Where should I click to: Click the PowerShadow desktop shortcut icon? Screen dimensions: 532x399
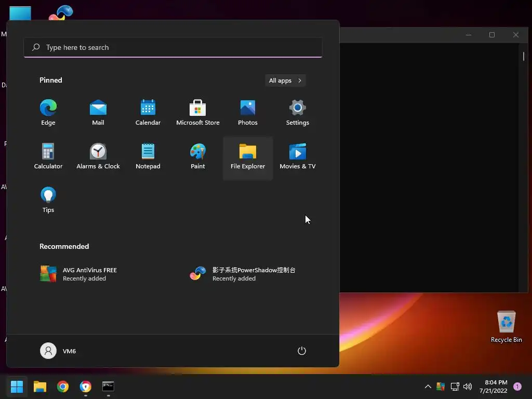61,12
